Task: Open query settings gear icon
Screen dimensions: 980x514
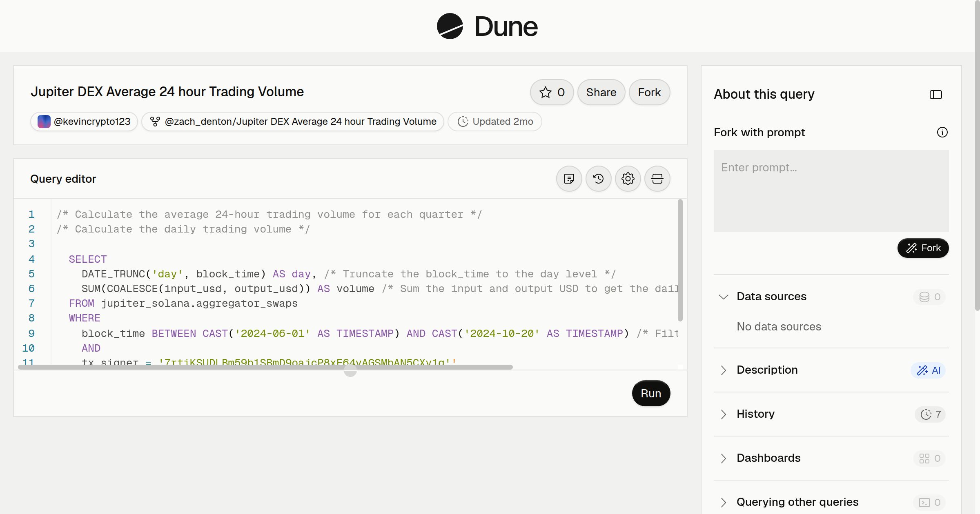Action: click(628, 179)
